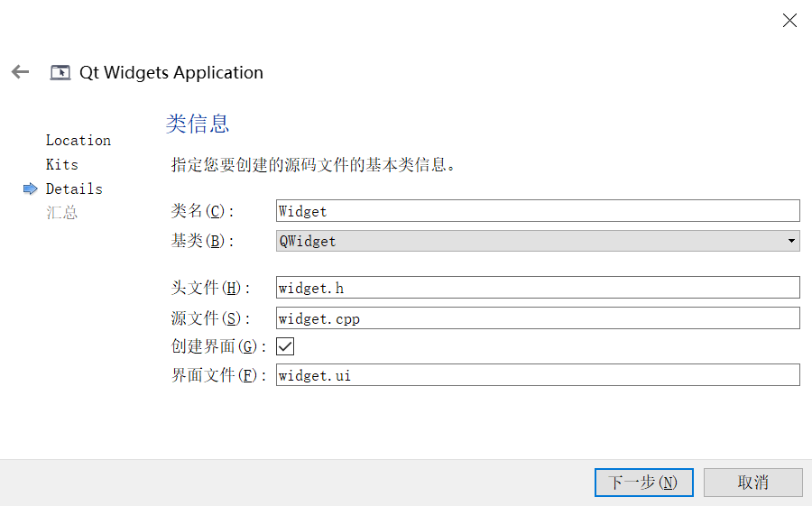Click the Qt Widgets Application window icon
This screenshot has height=506, width=812.
click(60, 72)
